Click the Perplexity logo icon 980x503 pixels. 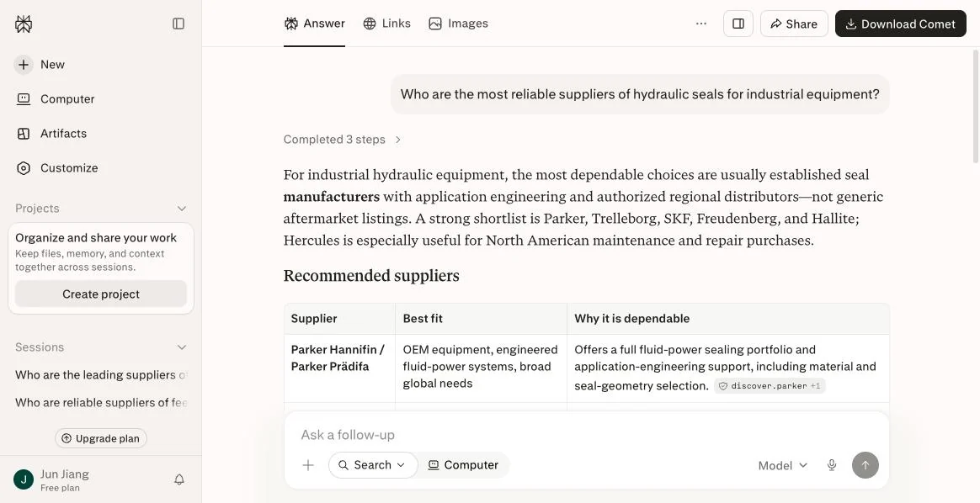tap(24, 24)
